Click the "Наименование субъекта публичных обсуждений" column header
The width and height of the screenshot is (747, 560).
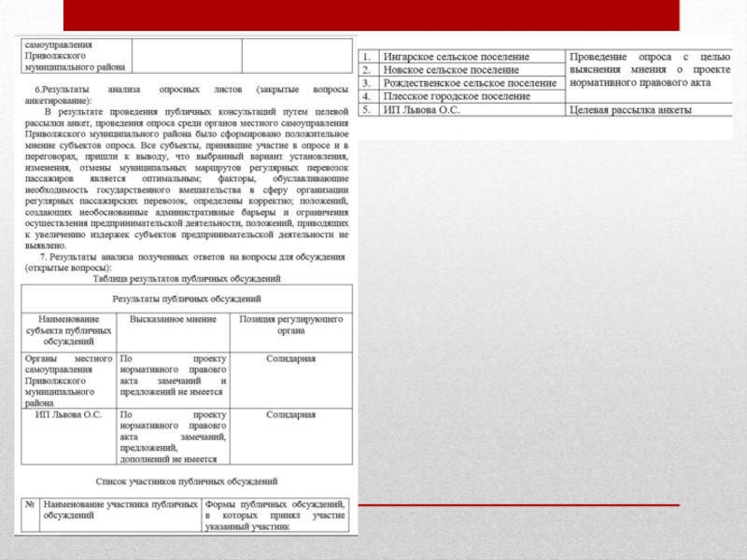(x=68, y=330)
